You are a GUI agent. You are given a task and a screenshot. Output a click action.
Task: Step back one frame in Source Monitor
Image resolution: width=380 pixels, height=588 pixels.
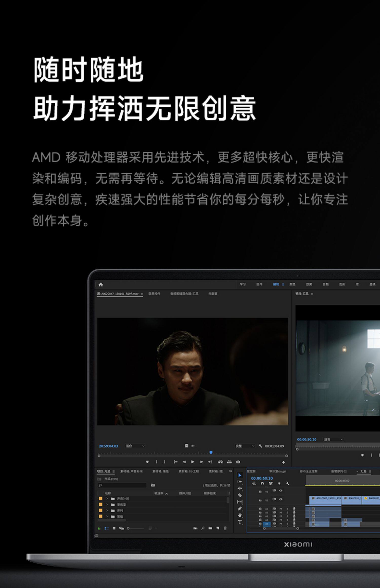click(x=184, y=462)
